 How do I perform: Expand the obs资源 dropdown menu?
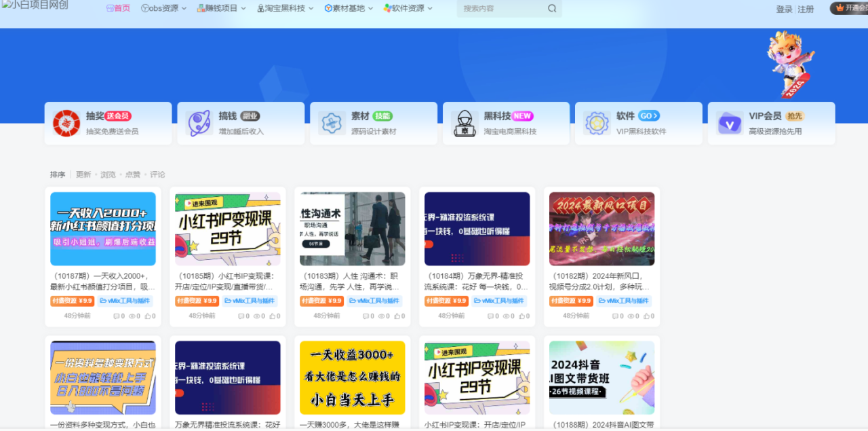click(163, 9)
